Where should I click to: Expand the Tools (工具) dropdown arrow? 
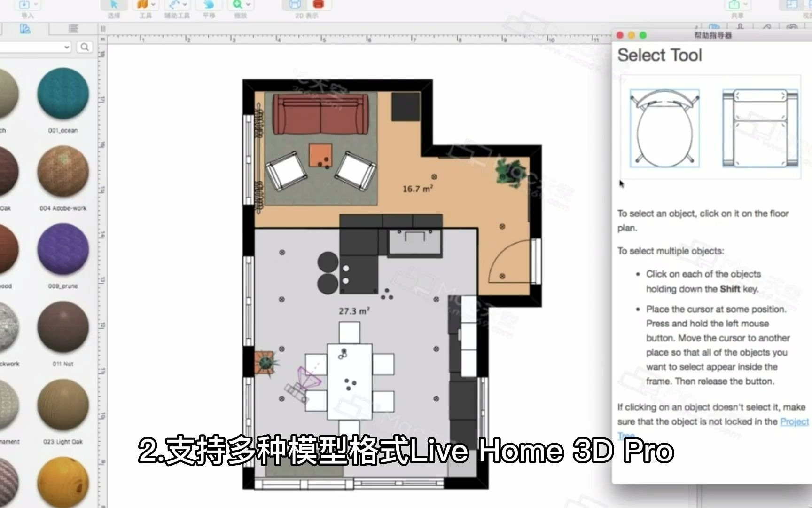pyautogui.click(x=153, y=4)
